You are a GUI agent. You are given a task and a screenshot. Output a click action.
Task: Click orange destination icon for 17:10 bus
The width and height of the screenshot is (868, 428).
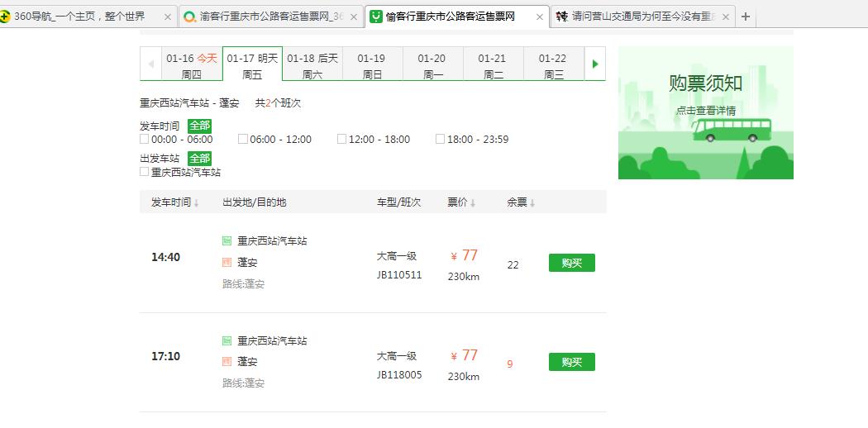click(x=227, y=362)
